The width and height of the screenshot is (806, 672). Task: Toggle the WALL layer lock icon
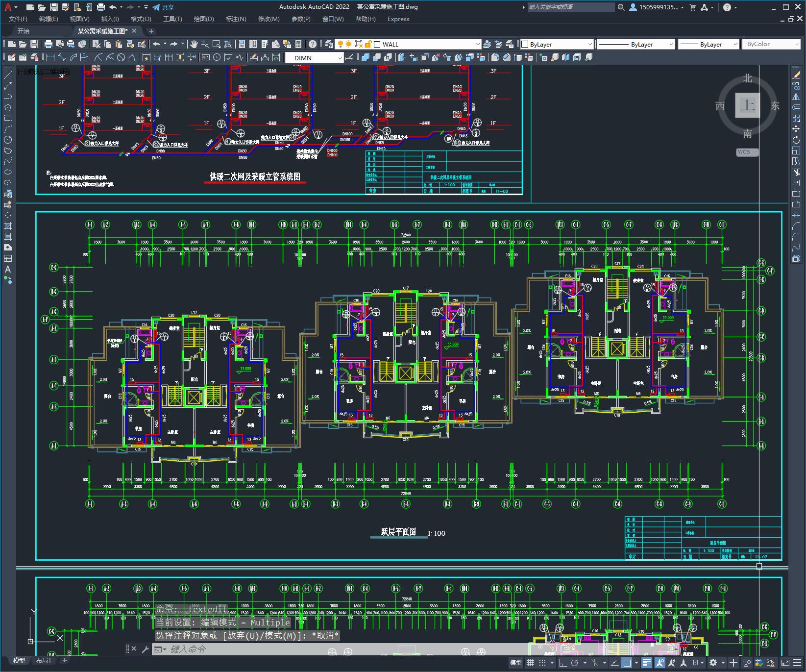368,44
